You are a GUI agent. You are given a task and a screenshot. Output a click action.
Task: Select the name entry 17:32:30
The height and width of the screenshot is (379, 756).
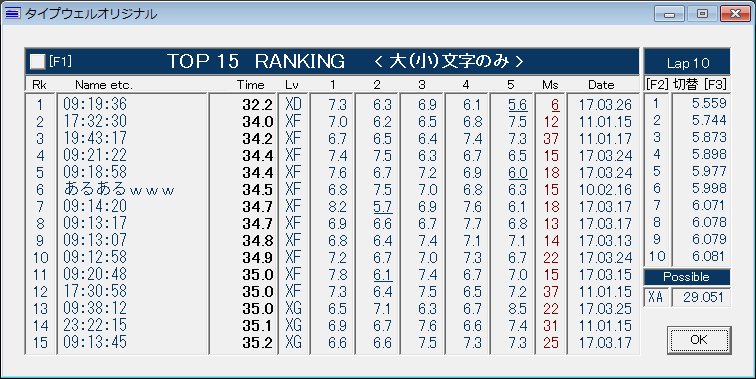pos(95,121)
